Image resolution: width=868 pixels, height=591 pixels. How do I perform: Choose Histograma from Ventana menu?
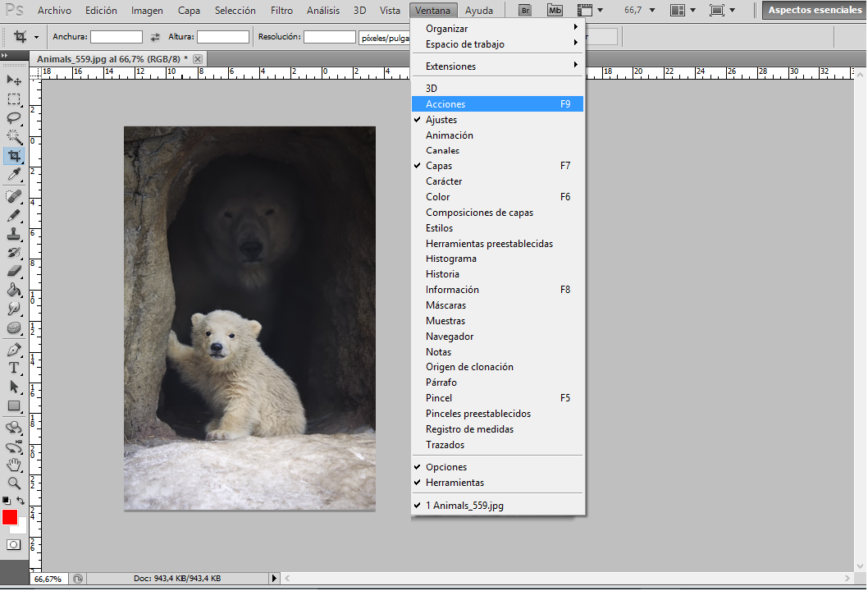pyautogui.click(x=497, y=259)
